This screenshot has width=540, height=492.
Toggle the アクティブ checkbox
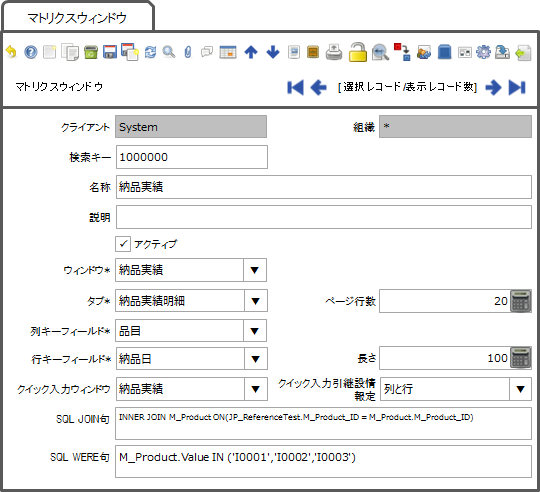click(123, 244)
